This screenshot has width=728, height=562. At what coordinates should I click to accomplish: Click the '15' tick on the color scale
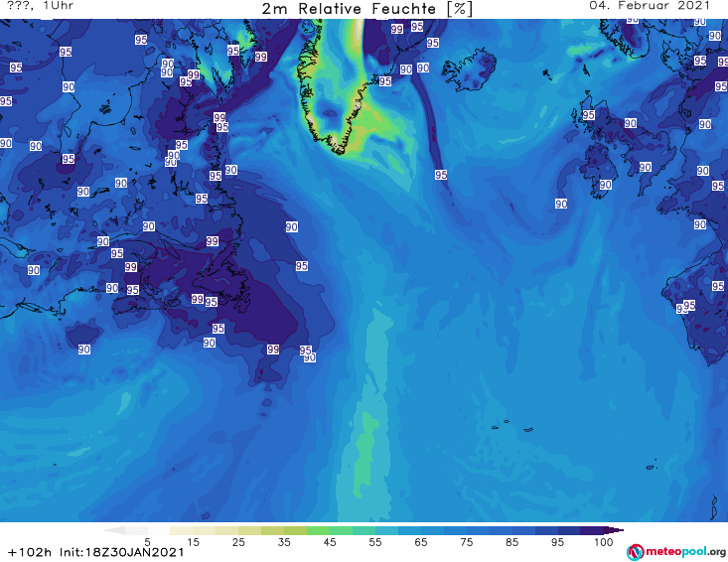pos(193,542)
